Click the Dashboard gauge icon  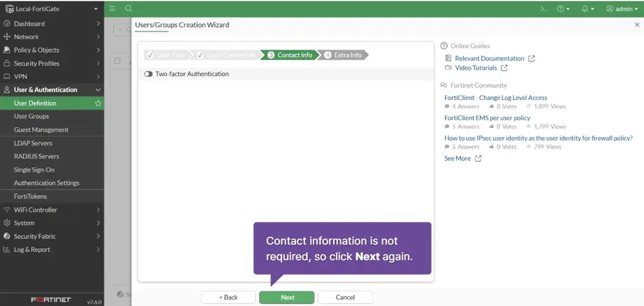point(6,24)
